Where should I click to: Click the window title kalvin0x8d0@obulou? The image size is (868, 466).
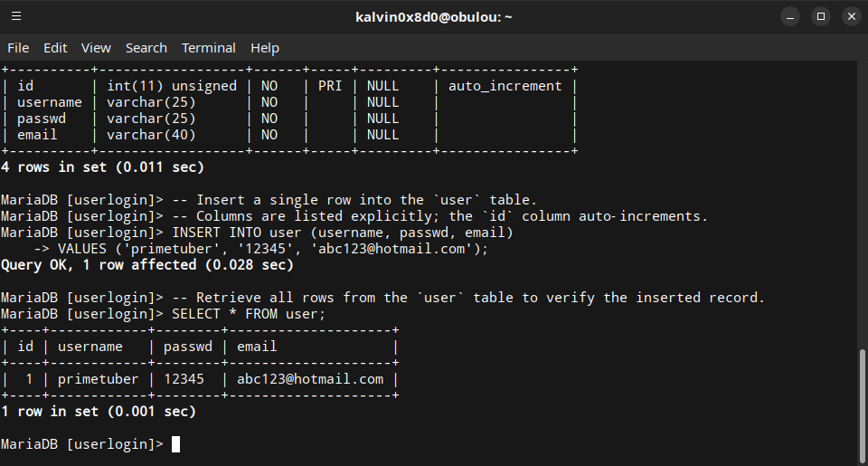pos(433,15)
